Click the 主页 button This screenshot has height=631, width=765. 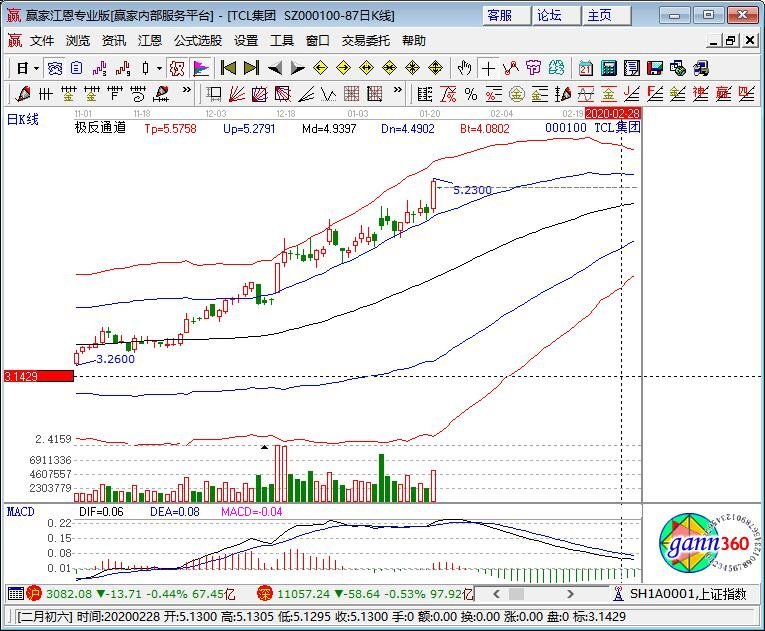coord(606,16)
